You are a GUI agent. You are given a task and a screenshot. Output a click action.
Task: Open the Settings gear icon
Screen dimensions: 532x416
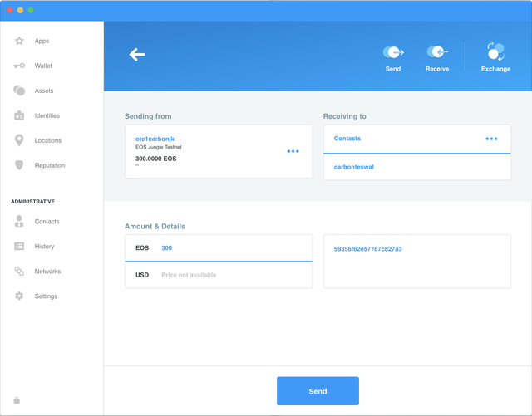[x=19, y=296]
